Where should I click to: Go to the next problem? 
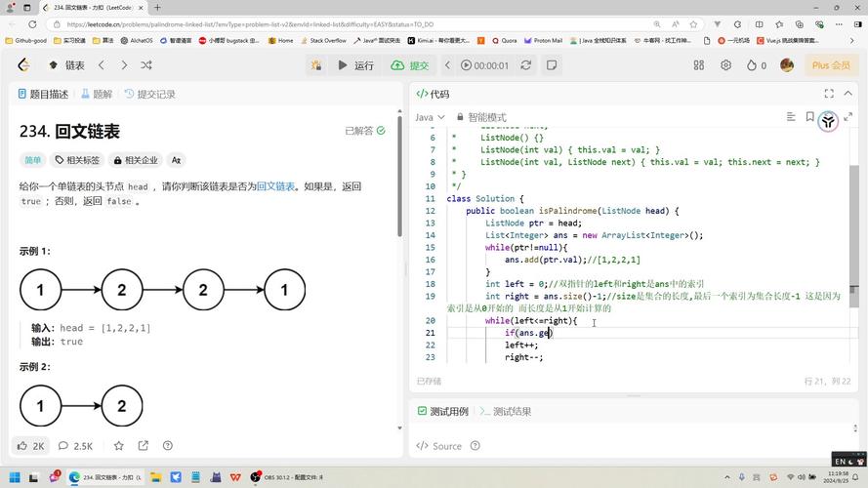[x=124, y=65]
